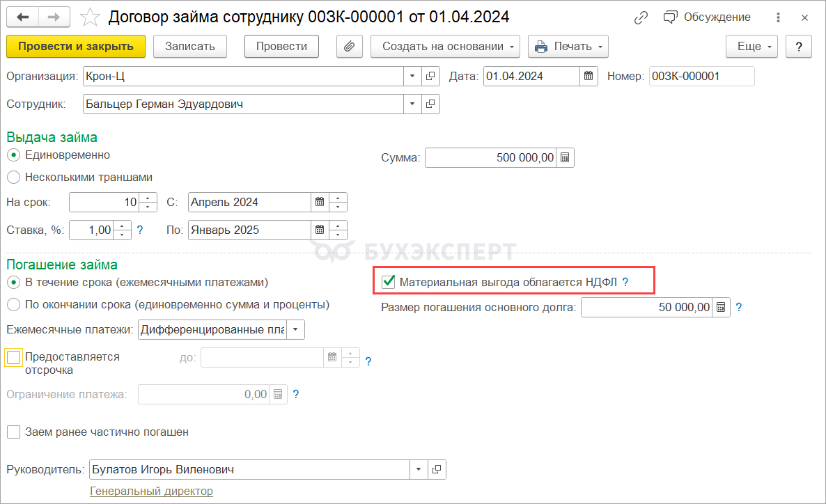Viewport: 826px width, 504px height.
Task: Click the Сотрудник field with Бальцер Герман Эдуардович
Action: click(x=243, y=104)
